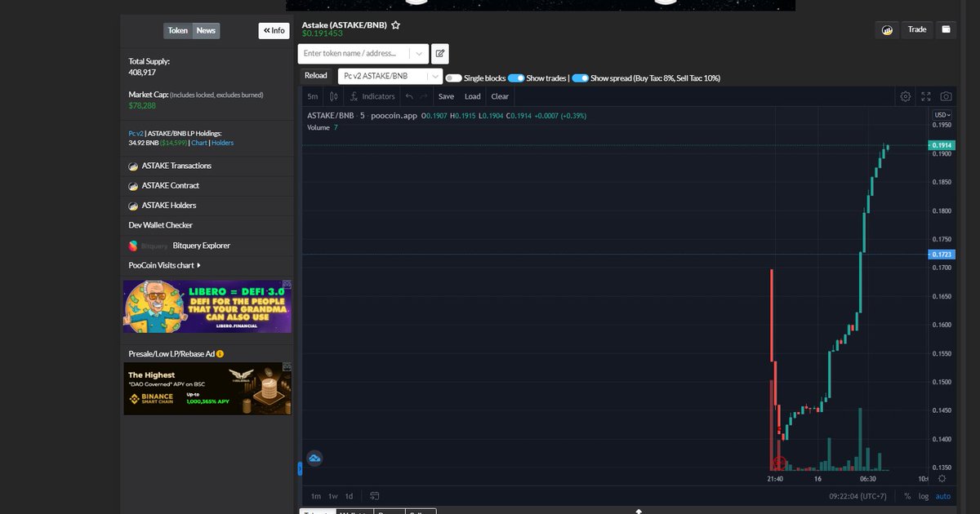
Task: Take a chart snapshot with camera icon
Action: coord(946,96)
